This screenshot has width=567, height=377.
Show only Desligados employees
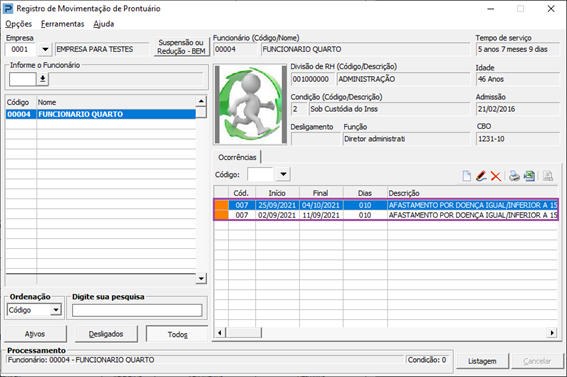106,334
